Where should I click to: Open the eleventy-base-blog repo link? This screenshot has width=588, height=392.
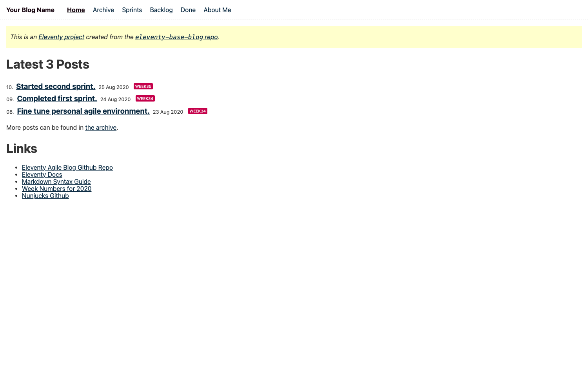coord(176,37)
